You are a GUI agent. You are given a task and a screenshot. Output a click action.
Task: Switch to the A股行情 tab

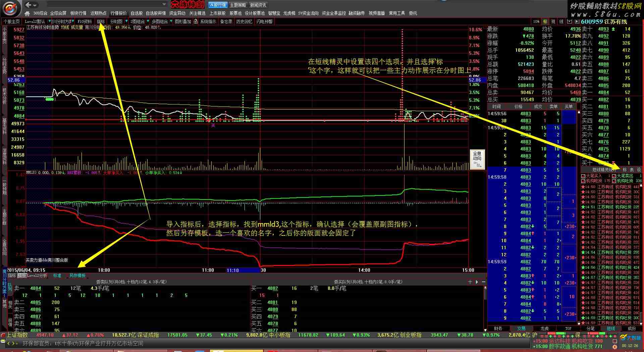[218, 5]
